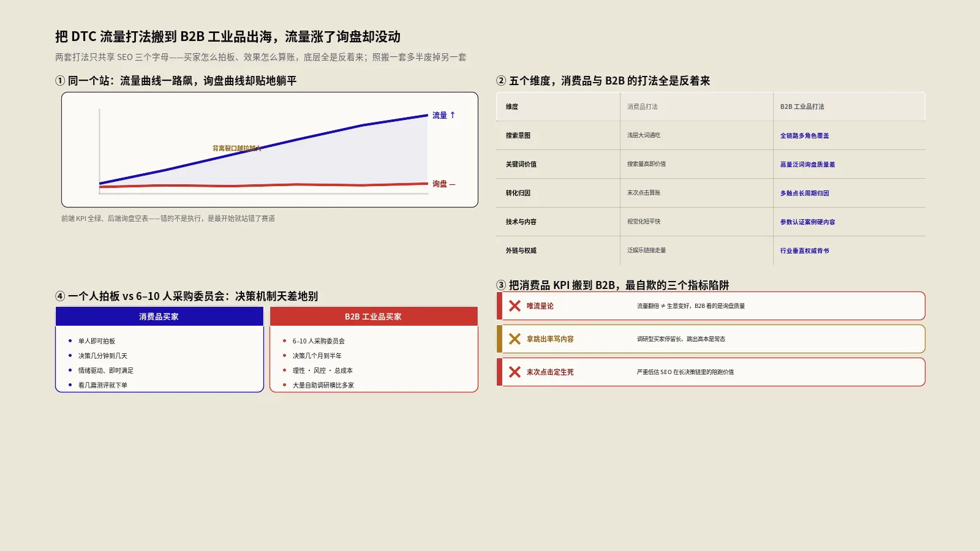The height and width of the screenshot is (551, 980).
Task: Click the 询盘 — label on the chart
Action: (x=443, y=184)
